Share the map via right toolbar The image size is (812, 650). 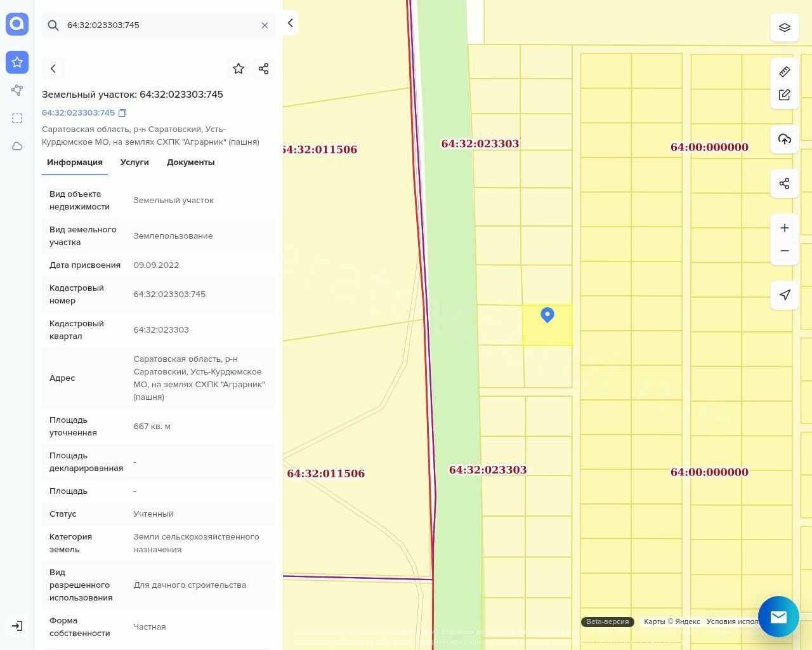click(x=784, y=183)
